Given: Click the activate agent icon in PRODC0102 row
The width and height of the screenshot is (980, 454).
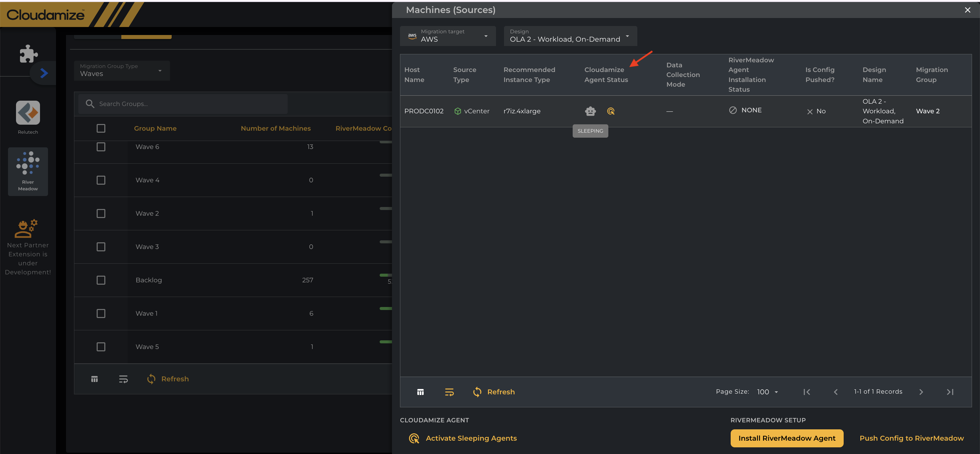Looking at the screenshot, I should 611,111.
